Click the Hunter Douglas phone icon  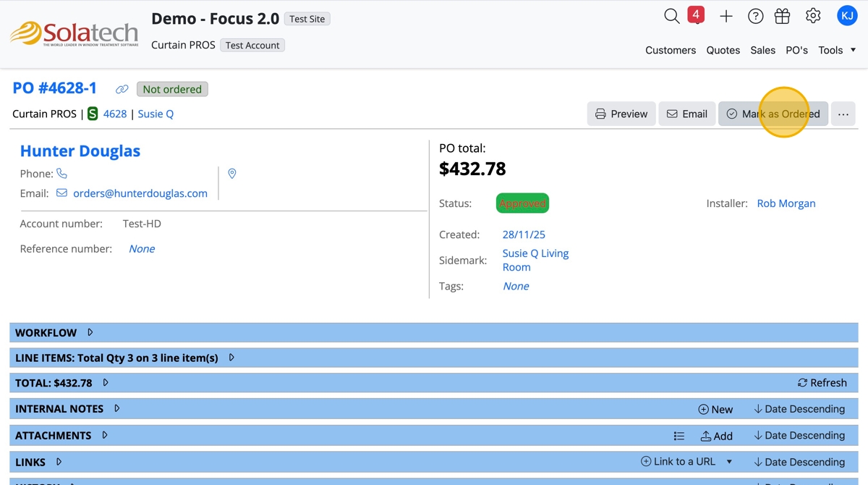coord(62,174)
